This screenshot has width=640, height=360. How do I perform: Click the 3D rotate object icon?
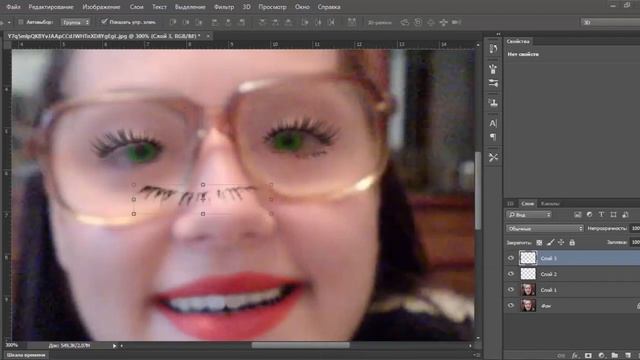pos(404,22)
